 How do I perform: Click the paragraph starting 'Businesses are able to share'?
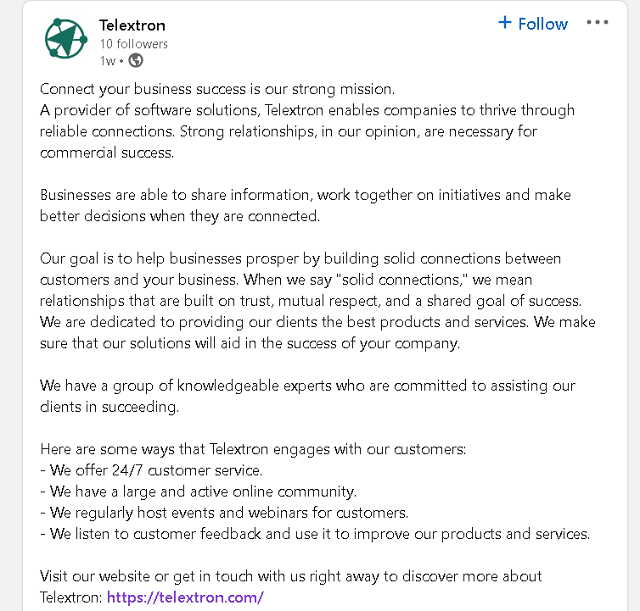tap(305, 205)
